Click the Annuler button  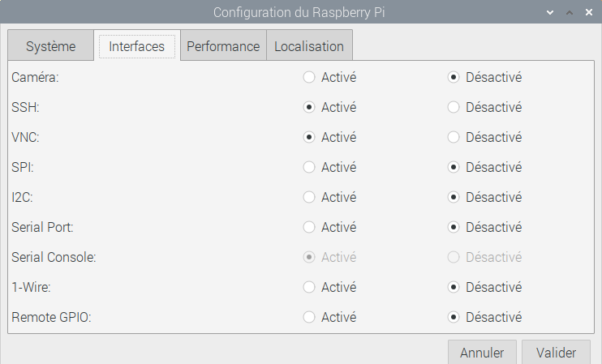(x=482, y=353)
